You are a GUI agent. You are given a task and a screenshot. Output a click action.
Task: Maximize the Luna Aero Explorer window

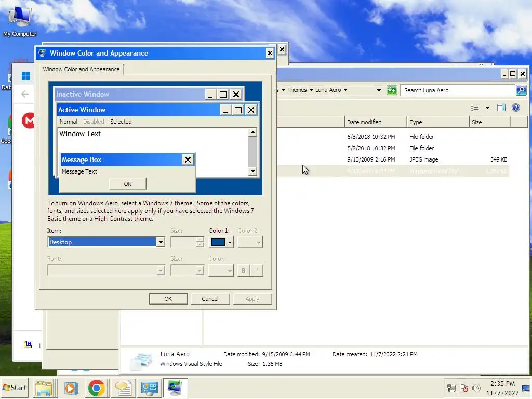point(513,74)
